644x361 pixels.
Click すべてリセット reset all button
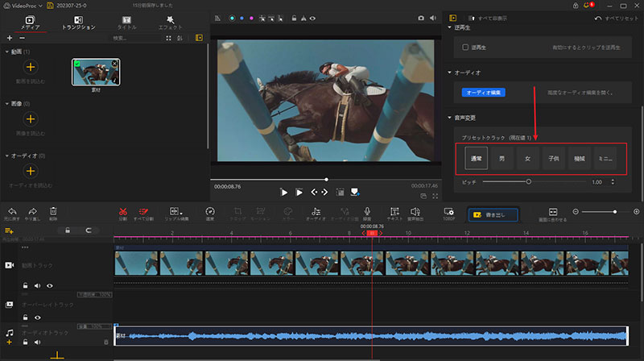coord(617,18)
